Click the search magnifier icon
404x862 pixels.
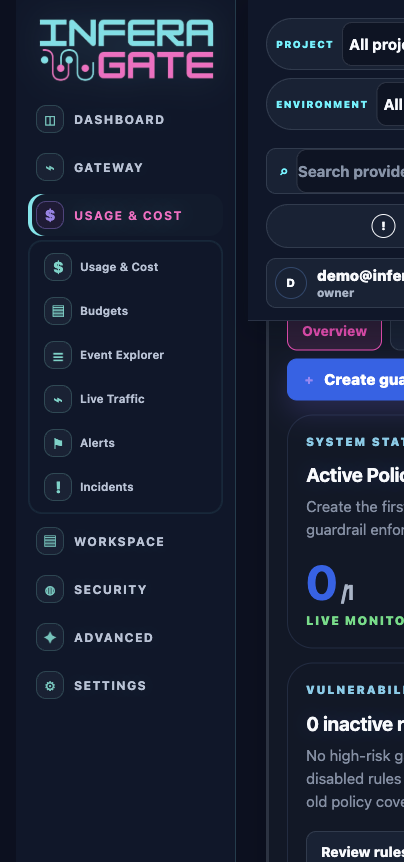[284, 172]
